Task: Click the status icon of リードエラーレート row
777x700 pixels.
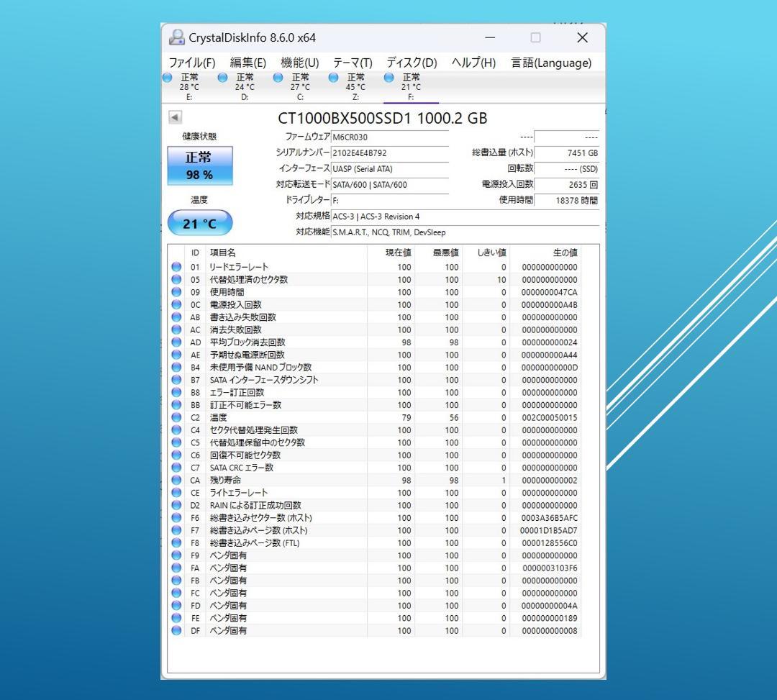Action: tap(176, 266)
